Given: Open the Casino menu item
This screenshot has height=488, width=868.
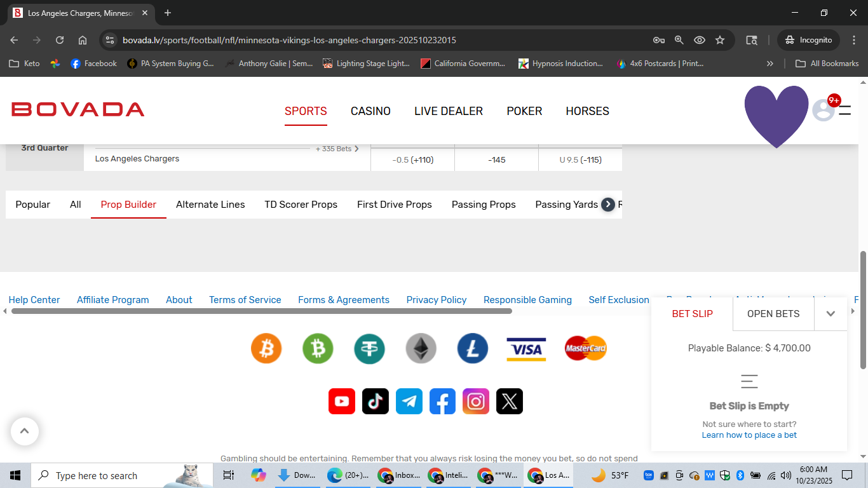Looking at the screenshot, I should click(x=370, y=111).
